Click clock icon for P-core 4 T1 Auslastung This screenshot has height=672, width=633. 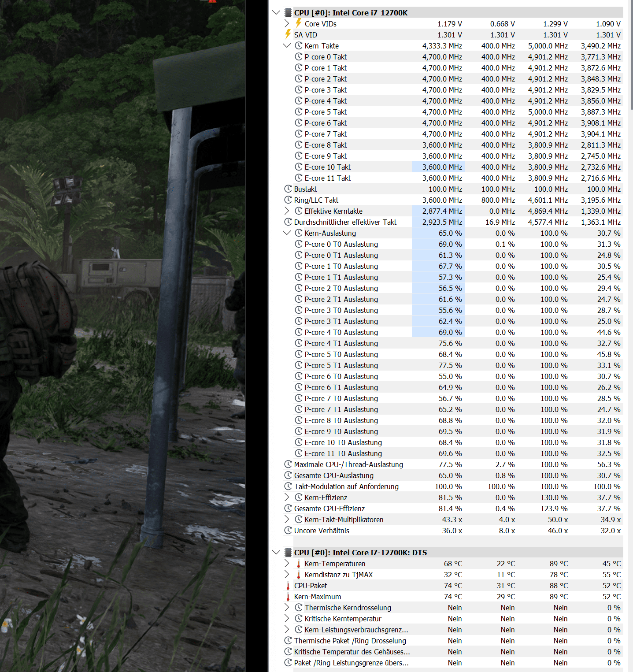pyautogui.click(x=299, y=343)
